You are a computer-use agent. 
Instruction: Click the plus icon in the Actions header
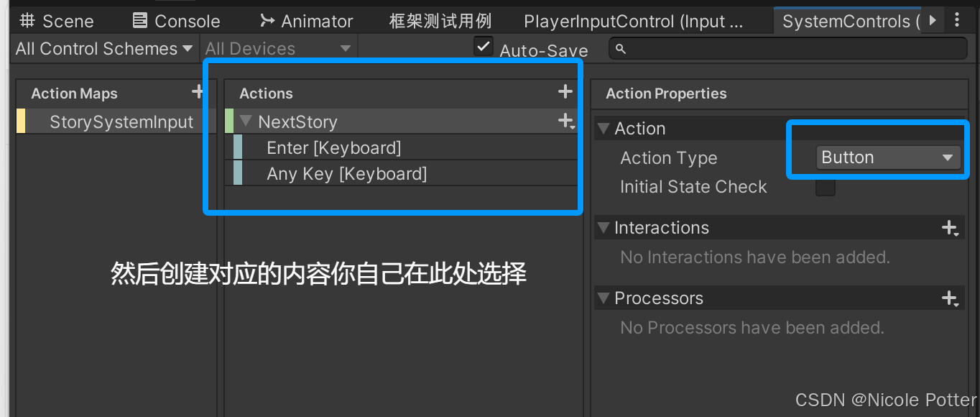(x=565, y=91)
